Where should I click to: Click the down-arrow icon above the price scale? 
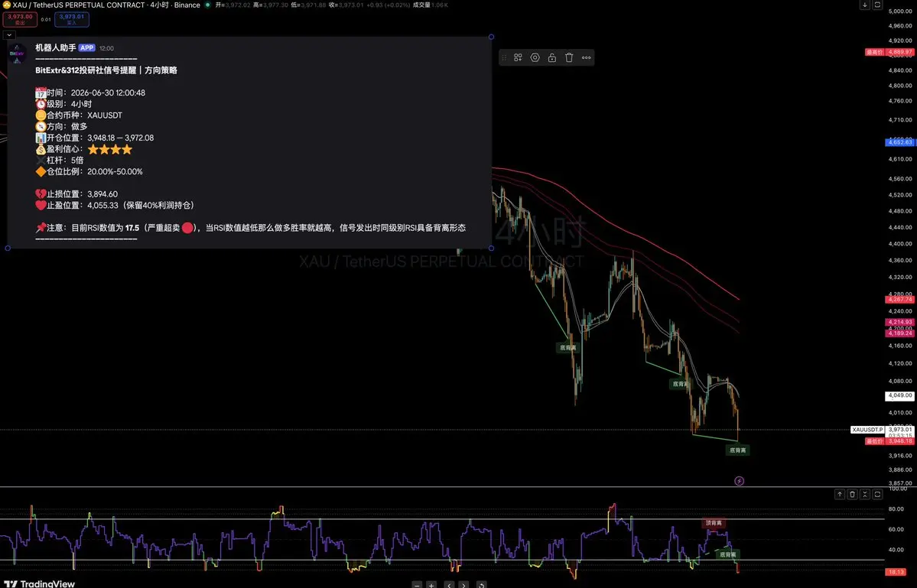[864, 5]
